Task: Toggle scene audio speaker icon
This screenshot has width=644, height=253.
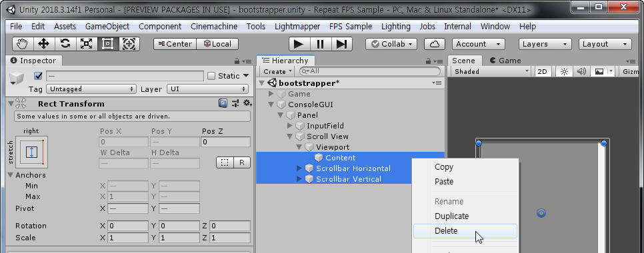Action: coord(581,71)
